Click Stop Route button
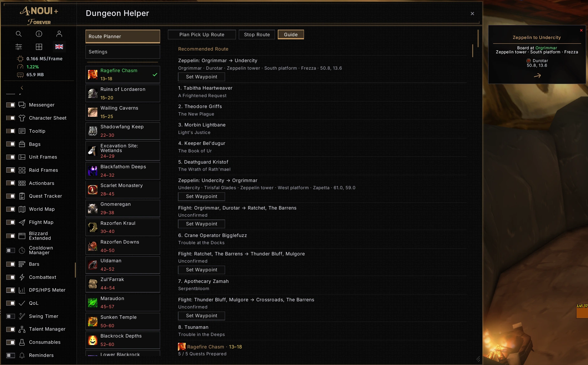The image size is (588, 365). click(x=257, y=35)
